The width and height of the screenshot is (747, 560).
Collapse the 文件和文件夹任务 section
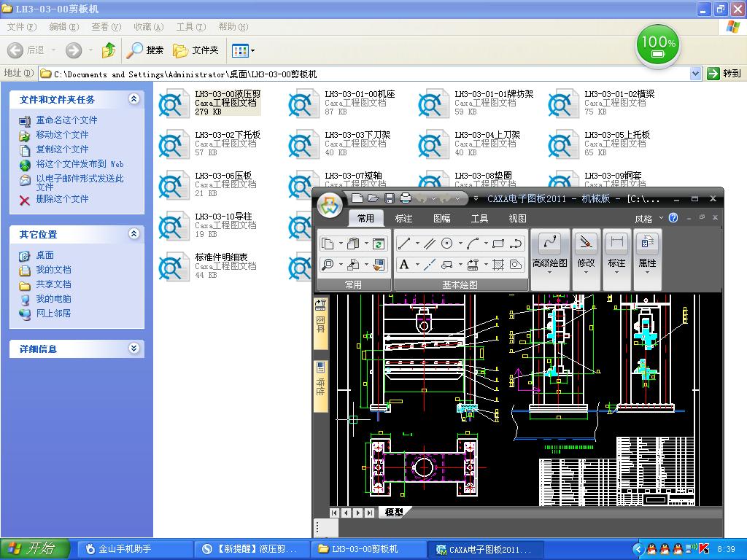pos(134,99)
